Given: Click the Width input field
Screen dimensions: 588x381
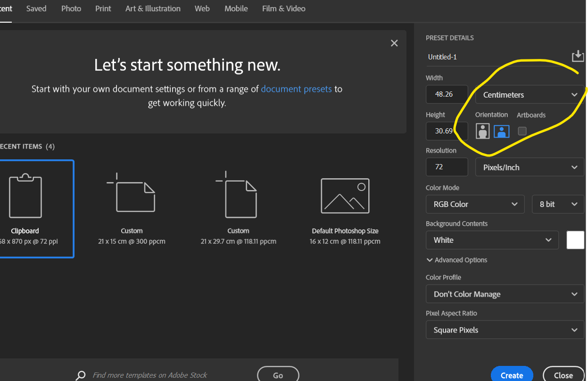Looking at the screenshot, I should pos(447,94).
